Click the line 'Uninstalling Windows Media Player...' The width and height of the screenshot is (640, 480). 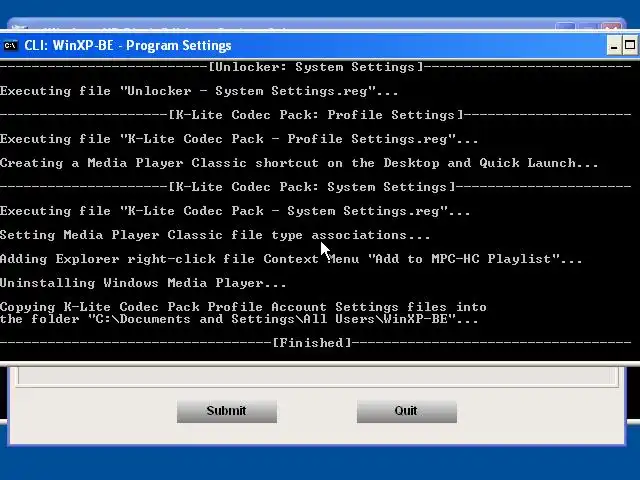click(x=143, y=283)
